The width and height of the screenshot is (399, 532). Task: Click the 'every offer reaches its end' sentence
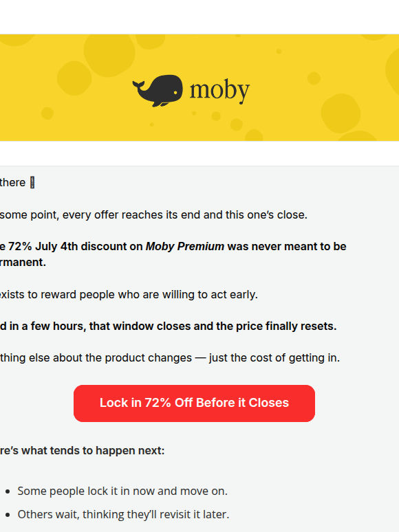(153, 214)
